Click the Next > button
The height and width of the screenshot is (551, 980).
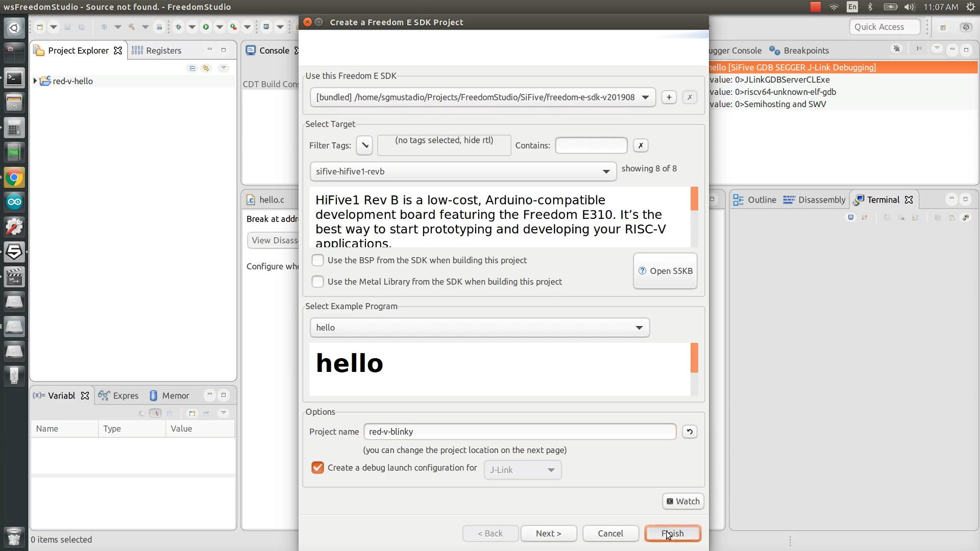point(548,533)
